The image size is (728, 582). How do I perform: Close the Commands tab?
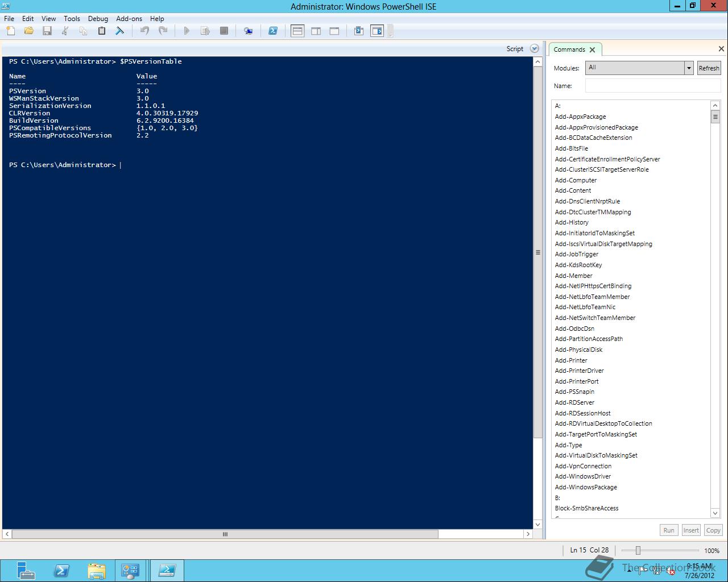point(592,49)
